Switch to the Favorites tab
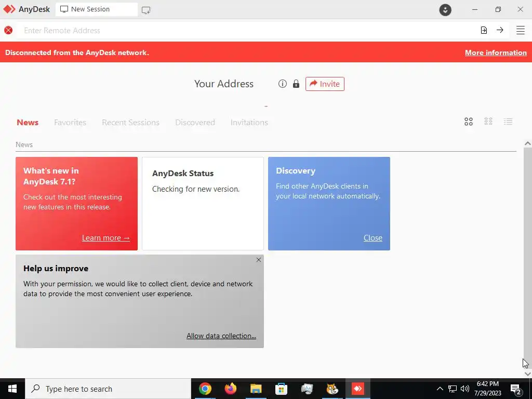This screenshot has width=532, height=399. 70,122
